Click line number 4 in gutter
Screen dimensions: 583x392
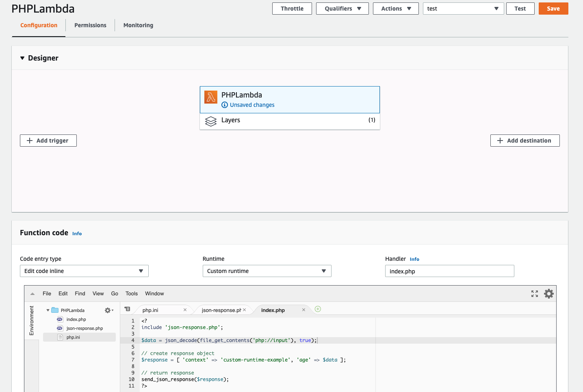[x=133, y=340]
